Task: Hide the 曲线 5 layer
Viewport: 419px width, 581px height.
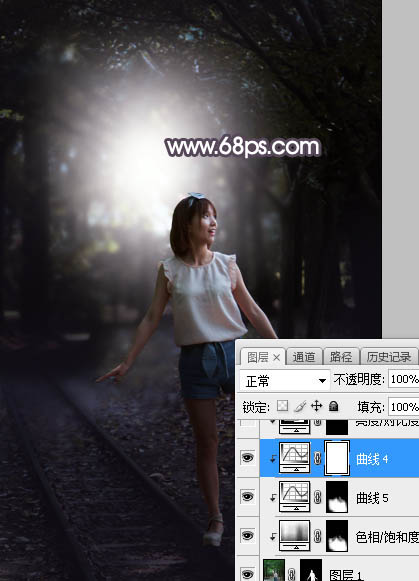Action: (247, 497)
